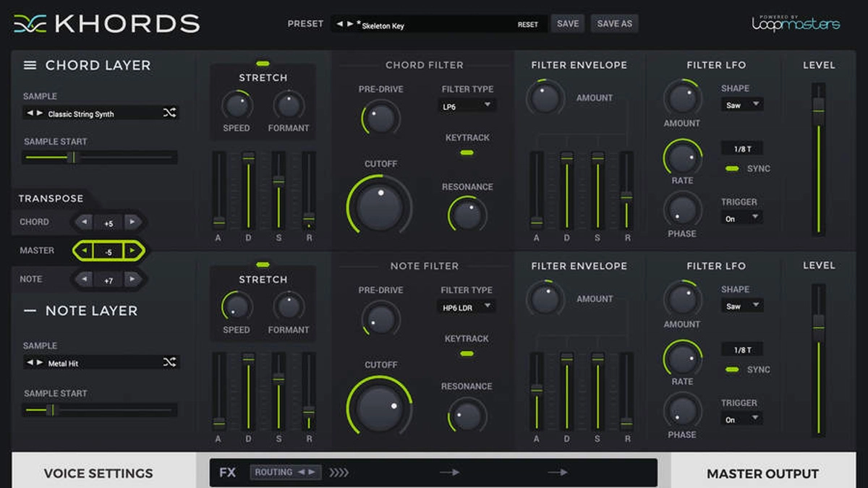This screenshot has width=868, height=488.
Task: Adjust Chord Layer Sample Start slider
Action: tap(100, 157)
